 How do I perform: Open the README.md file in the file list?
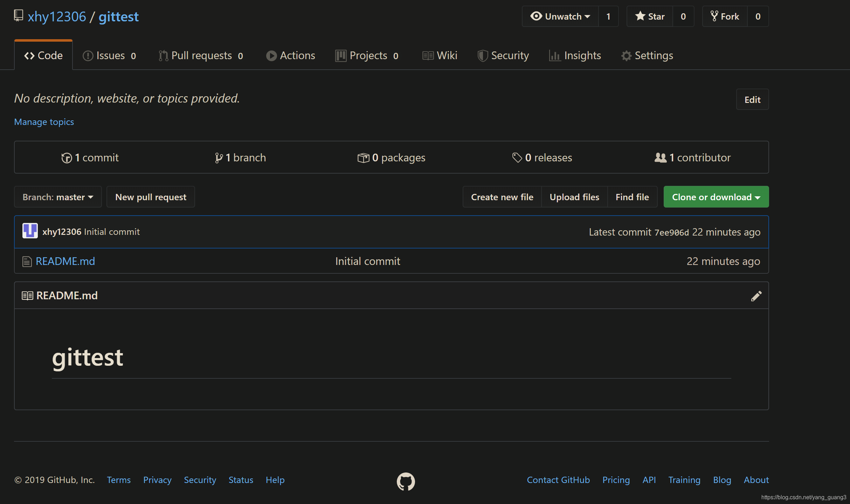pos(65,261)
